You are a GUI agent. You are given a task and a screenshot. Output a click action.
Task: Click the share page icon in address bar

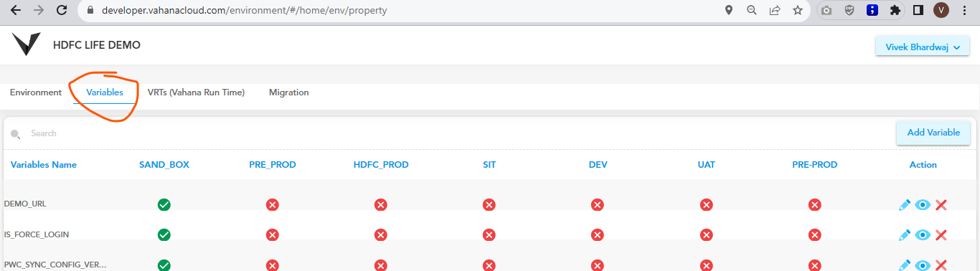pos(775,11)
